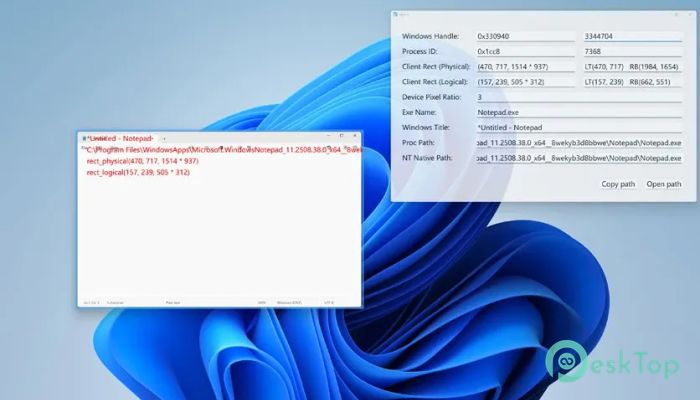Click the Windows Title field
The image size is (700, 400).
click(x=579, y=127)
